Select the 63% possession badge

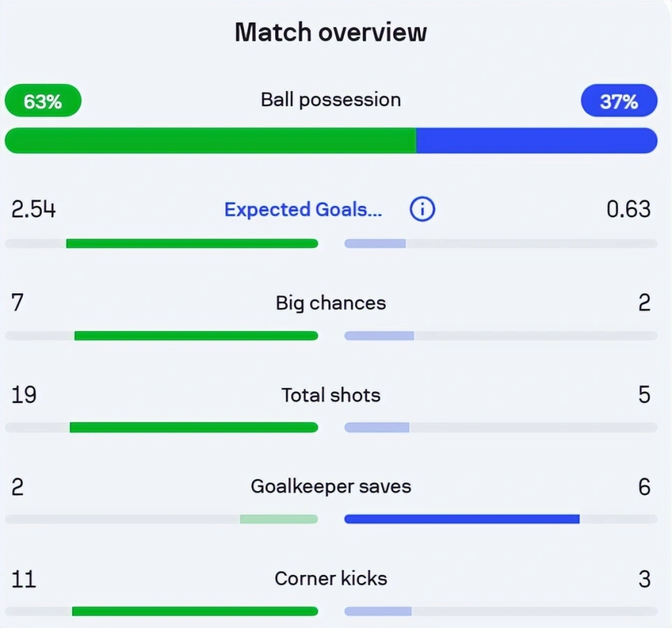click(43, 100)
